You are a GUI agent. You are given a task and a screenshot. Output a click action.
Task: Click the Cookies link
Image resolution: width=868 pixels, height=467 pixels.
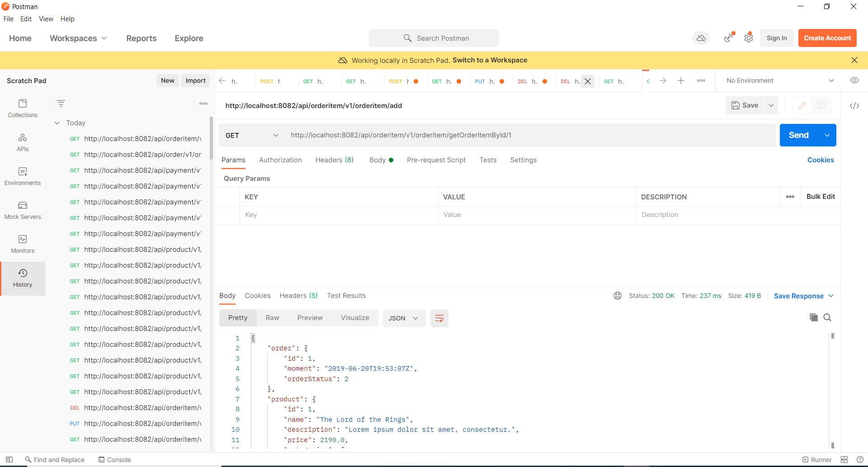tap(821, 160)
